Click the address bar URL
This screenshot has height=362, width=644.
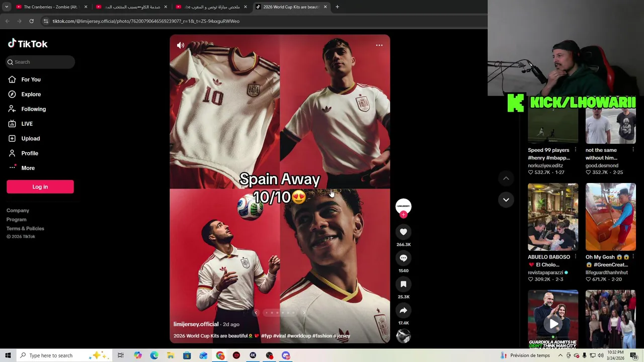146,21
